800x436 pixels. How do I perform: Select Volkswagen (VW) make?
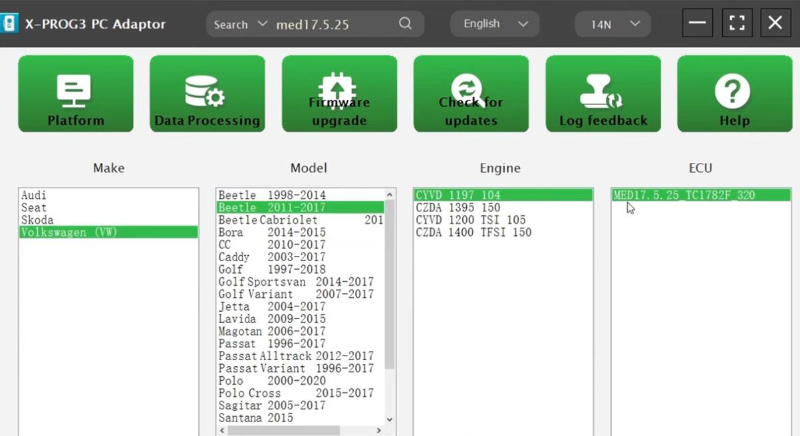pyautogui.click(x=108, y=232)
